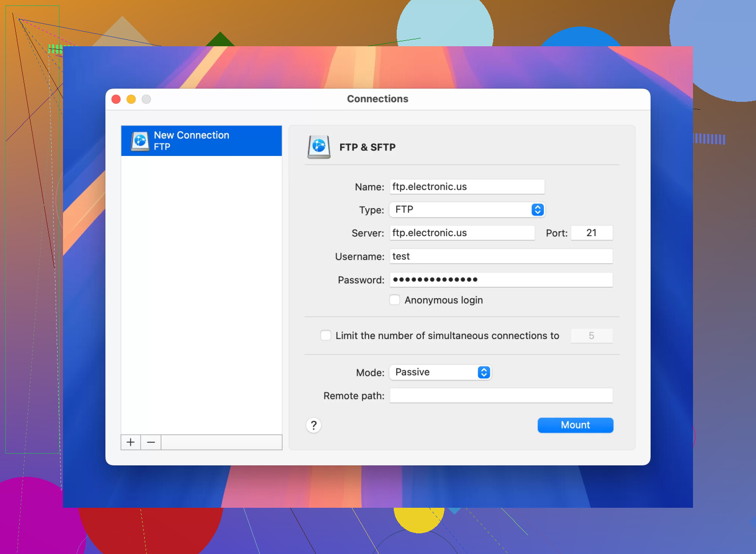756x554 pixels.
Task: Open the Type dropdown showing FTP
Action: [x=467, y=210]
